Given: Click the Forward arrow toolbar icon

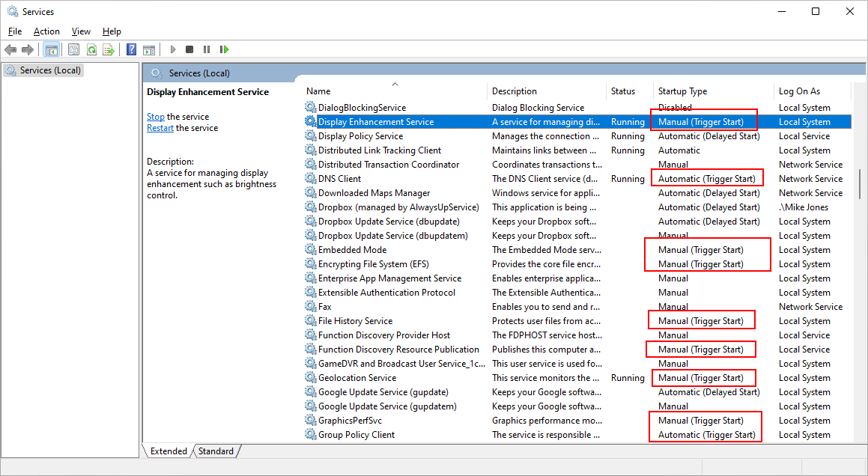Looking at the screenshot, I should click(27, 50).
